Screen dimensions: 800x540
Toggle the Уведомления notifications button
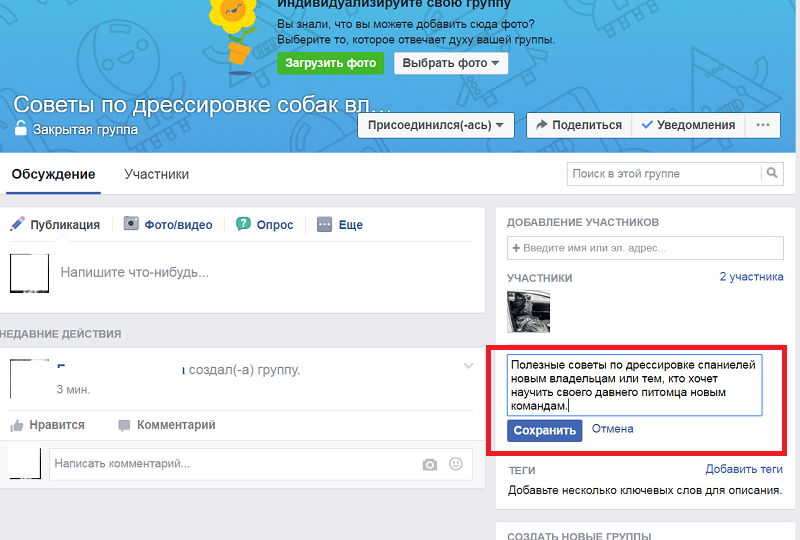(x=688, y=125)
